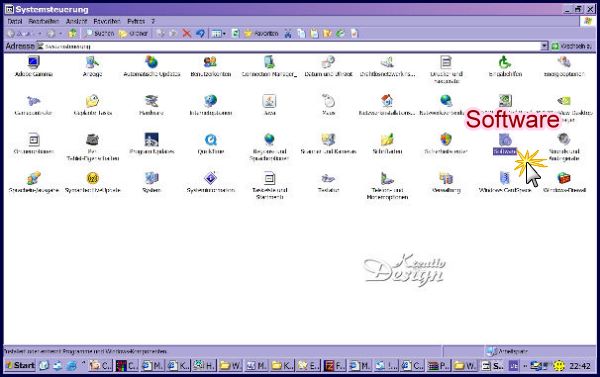The width and height of the screenshot is (600, 377).
Task: Click the taskbar clock showing 22:42
Action: click(580, 366)
